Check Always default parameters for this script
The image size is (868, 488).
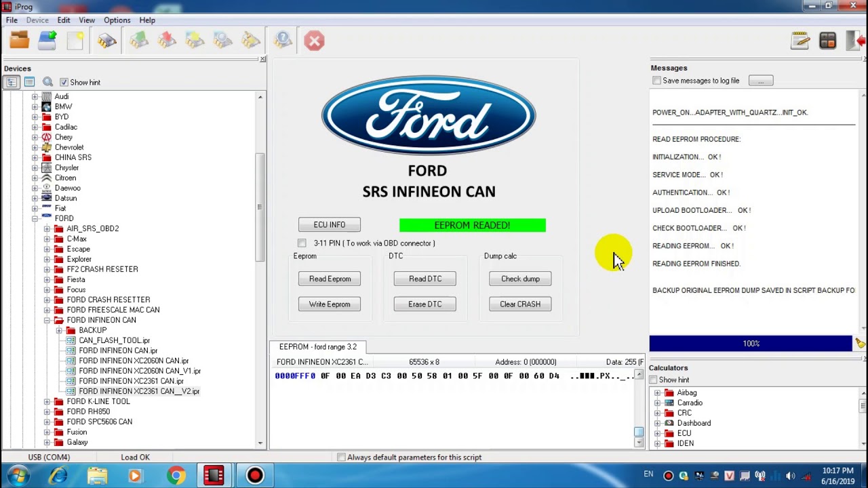click(x=341, y=457)
